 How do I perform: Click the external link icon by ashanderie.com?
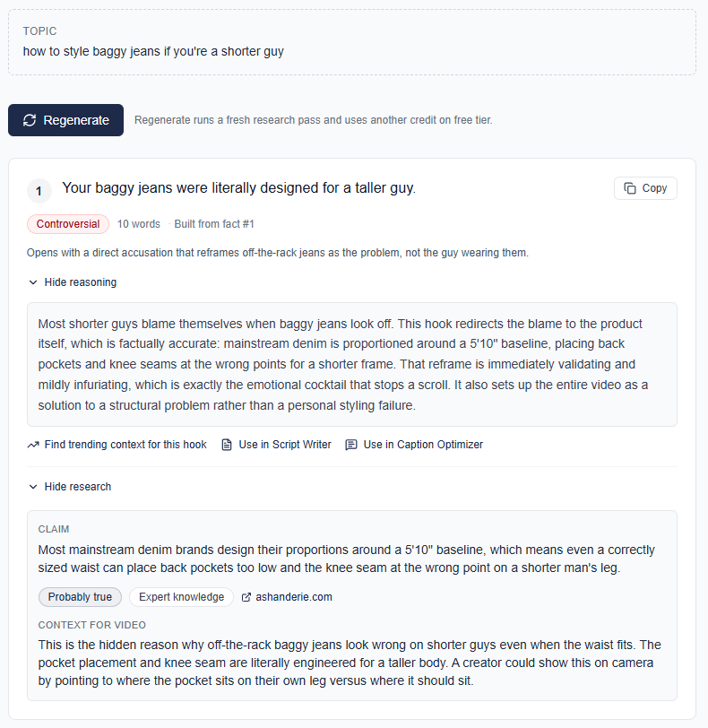tap(246, 597)
